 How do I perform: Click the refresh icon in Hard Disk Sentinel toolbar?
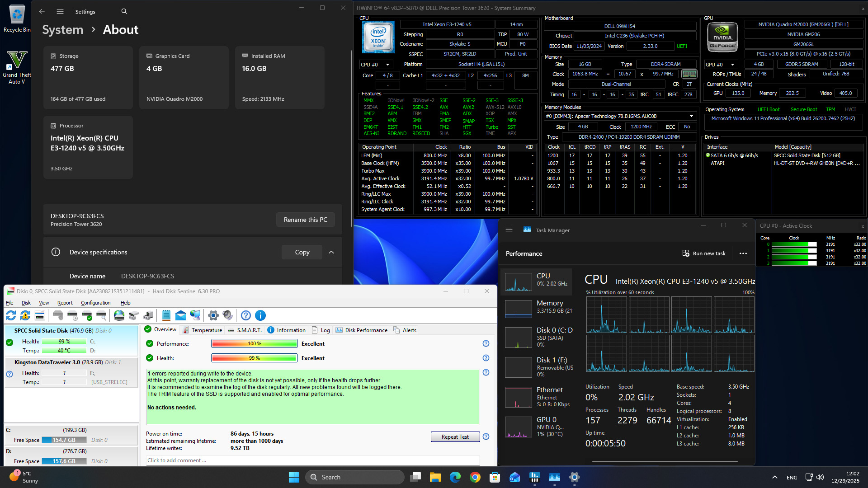[x=11, y=315]
